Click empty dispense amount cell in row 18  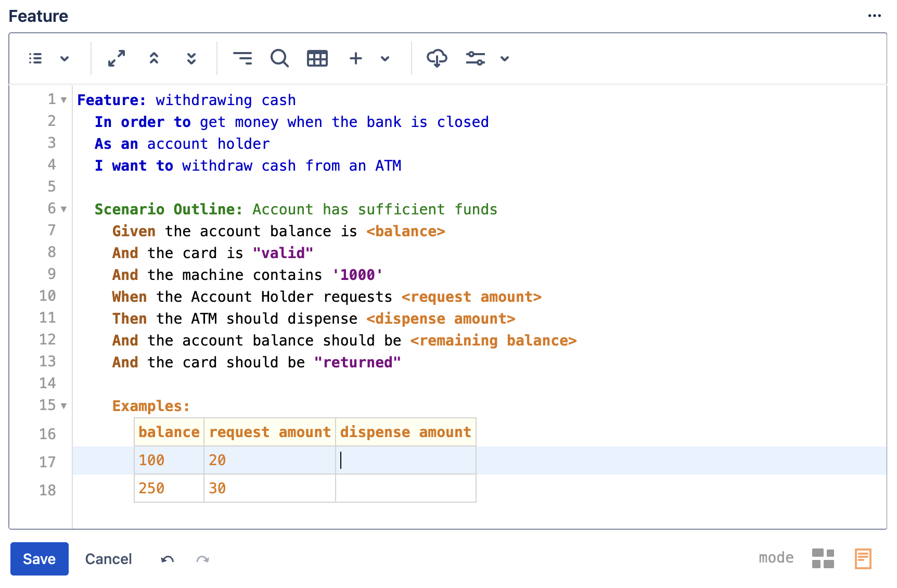point(406,488)
